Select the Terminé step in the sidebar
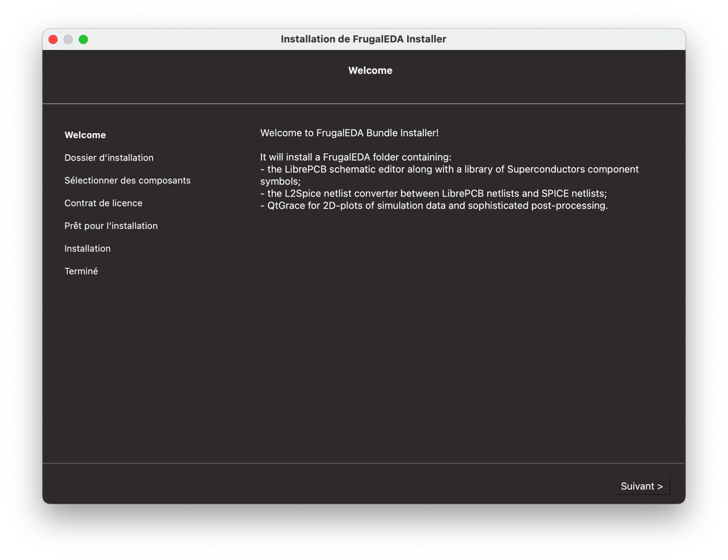 coord(81,271)
